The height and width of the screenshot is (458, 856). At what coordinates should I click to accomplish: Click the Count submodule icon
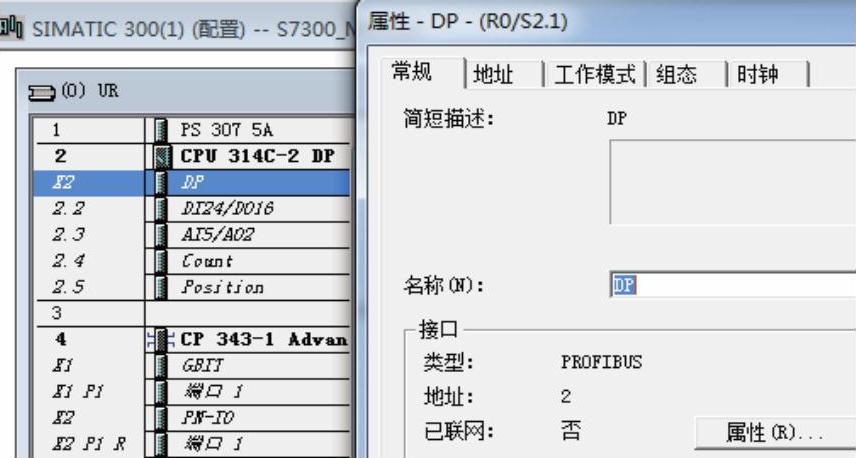(x=160, y=261)
